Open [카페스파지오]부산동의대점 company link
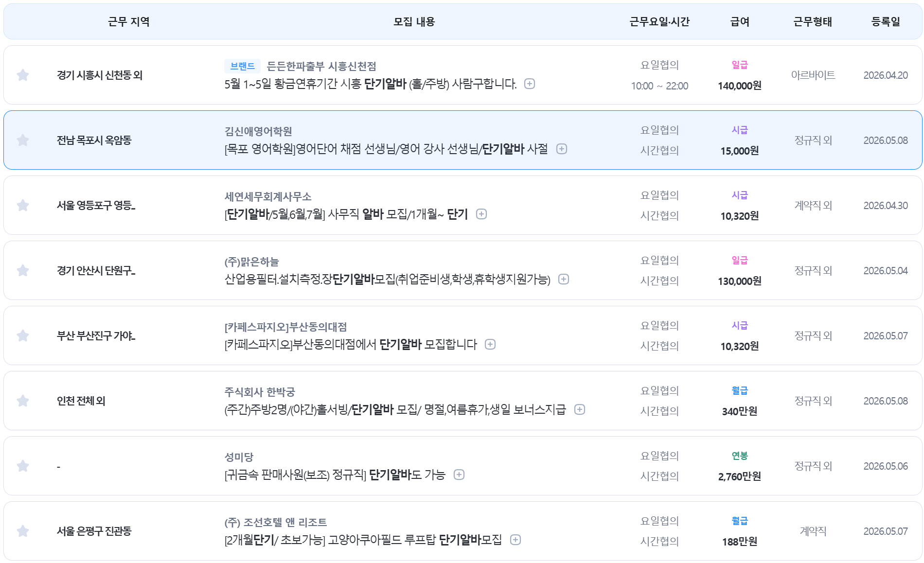The height and width of the screenshot is (563, 924). [285, 327]
